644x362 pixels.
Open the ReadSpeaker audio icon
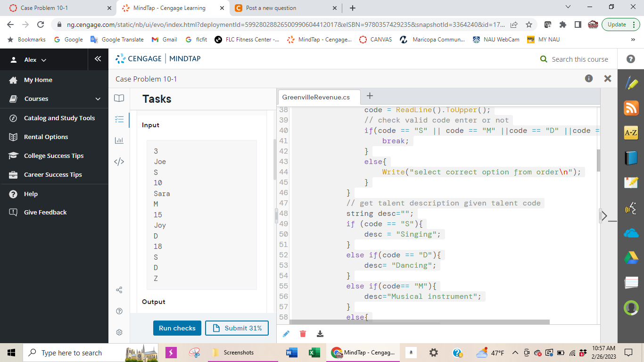point(631,207)
